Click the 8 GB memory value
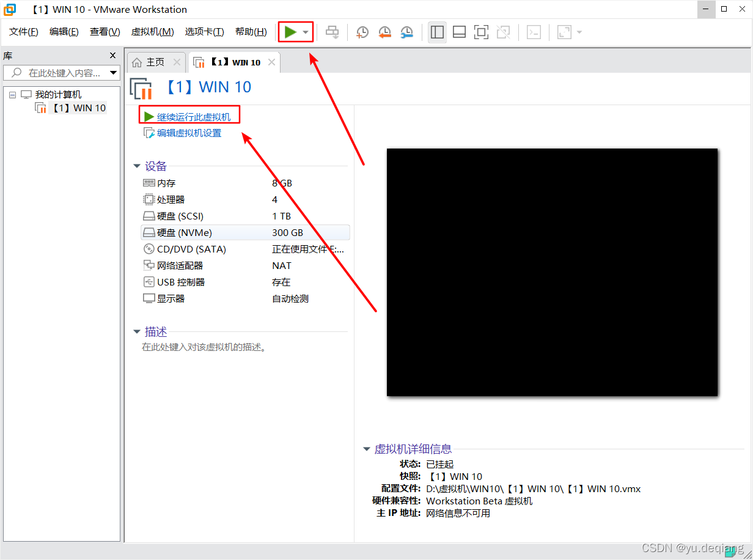 282,183
